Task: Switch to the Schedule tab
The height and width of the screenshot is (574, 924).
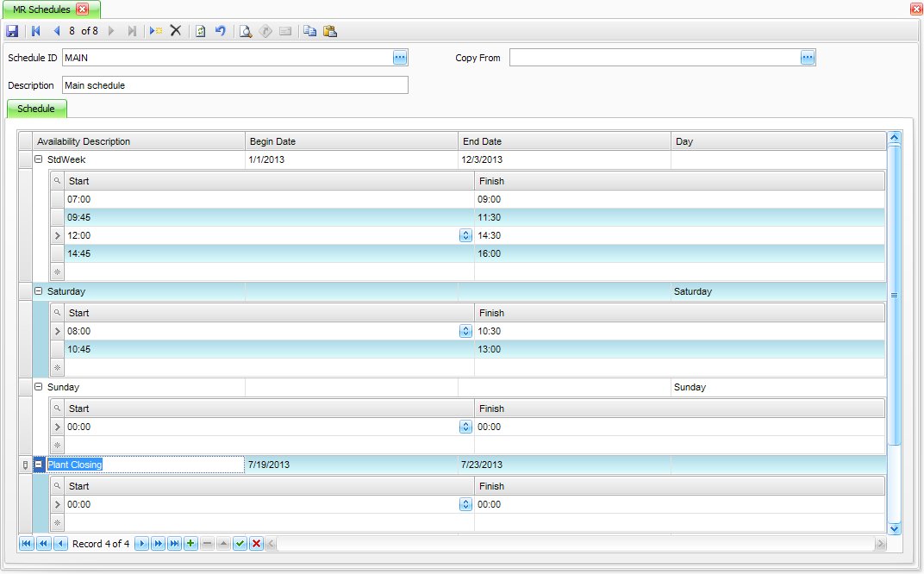Action: pos(36,109)
